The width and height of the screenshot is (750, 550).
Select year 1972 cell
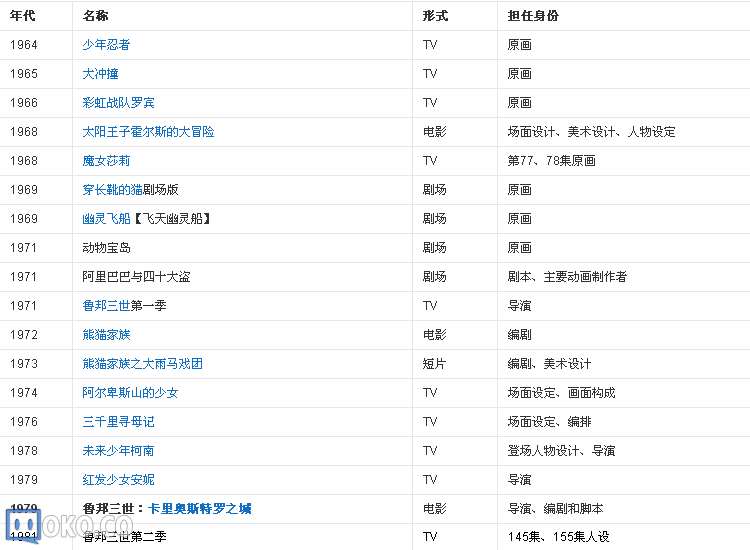[x=24, y=335]
